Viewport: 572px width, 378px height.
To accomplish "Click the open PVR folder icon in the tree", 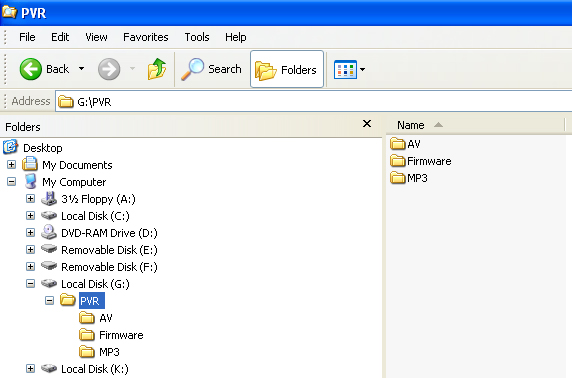I will (68, 300).
